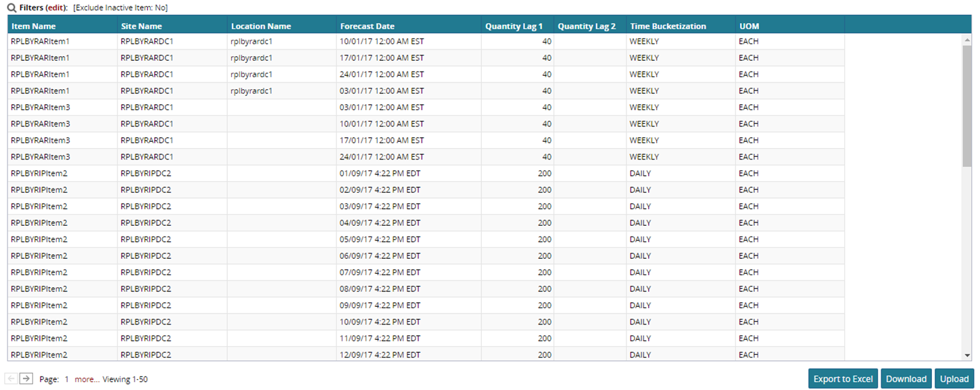Click the Quantity Lag 1 column header
The height and width of the screenshot is (390, 980).
click(x=514, y=26)
